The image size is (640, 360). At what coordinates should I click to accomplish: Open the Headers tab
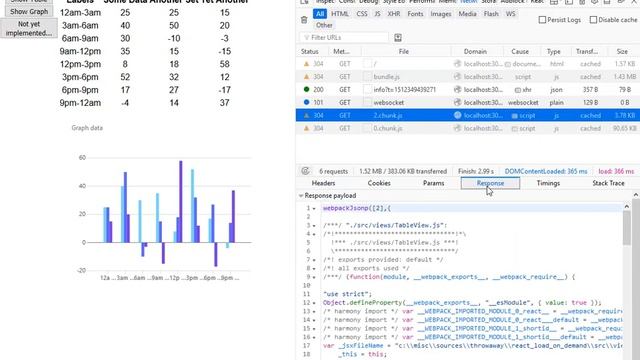click(x=323, y=183)
